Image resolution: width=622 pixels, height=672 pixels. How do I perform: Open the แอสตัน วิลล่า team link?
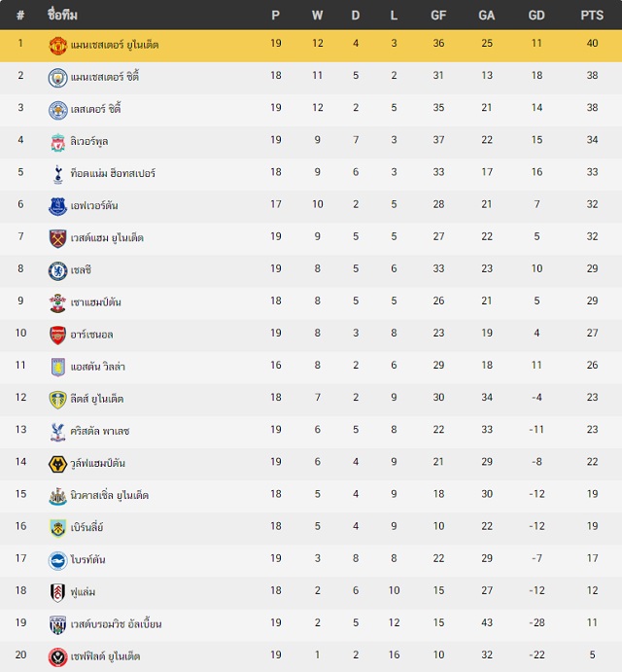(x=97, y=367)
